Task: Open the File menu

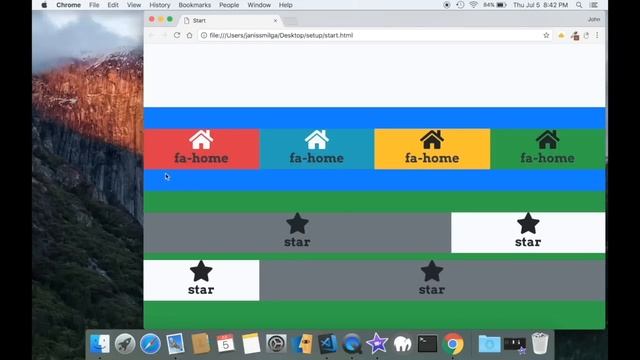Action: tap(94, 5)
